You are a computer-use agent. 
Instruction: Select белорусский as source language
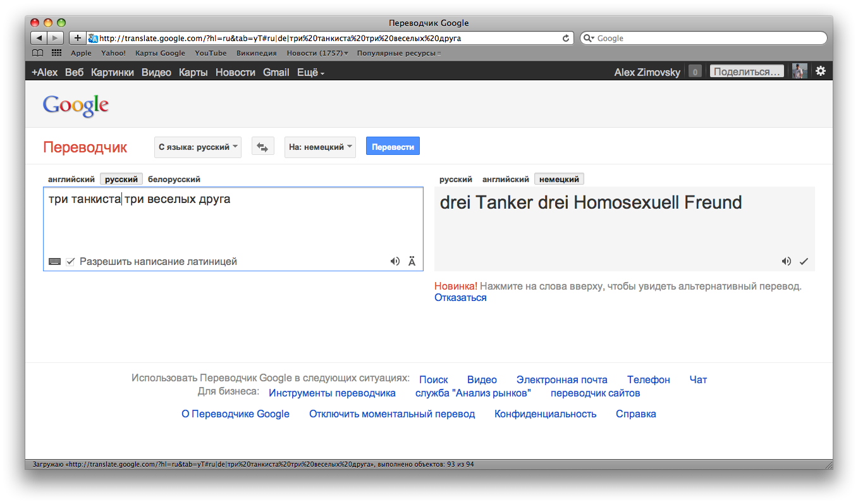[175, 179]
